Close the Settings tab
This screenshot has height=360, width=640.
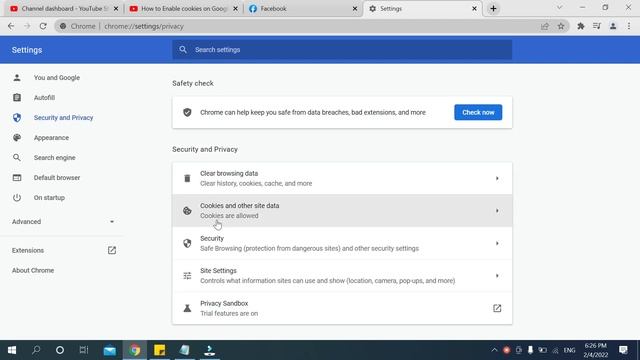pos(474,9)
